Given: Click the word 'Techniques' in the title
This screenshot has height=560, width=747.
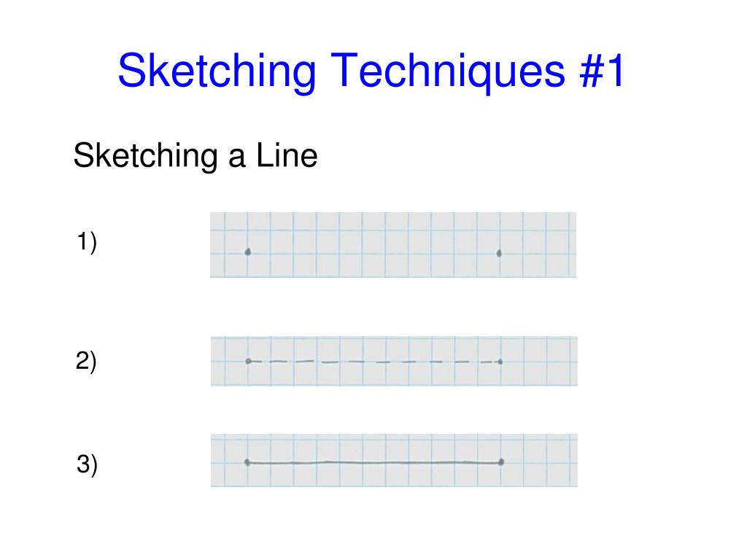Looking at the screenshot, I should 448,71.
